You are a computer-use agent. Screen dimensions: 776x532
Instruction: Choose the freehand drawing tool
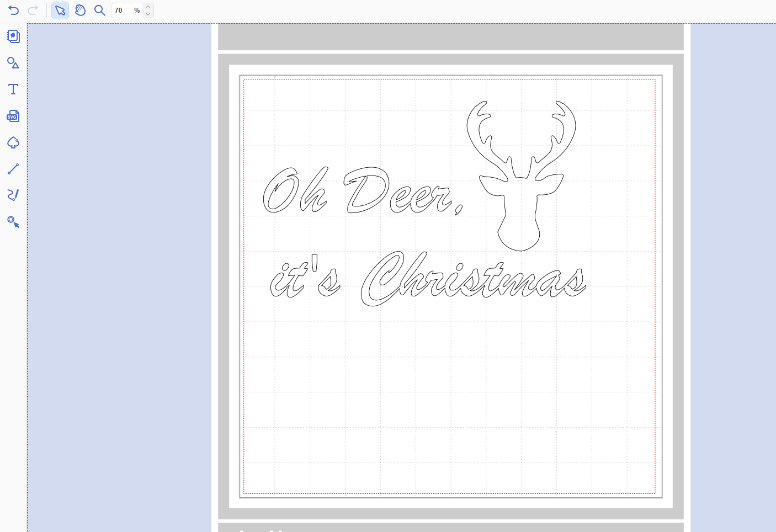pos(13,195)
